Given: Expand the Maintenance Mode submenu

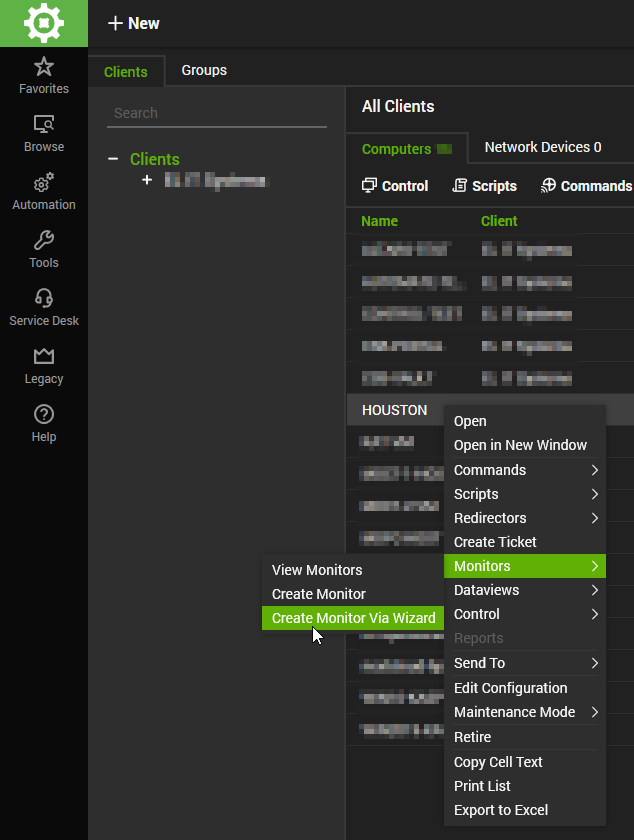Looking at the screenshot, I should click(525, 712).
